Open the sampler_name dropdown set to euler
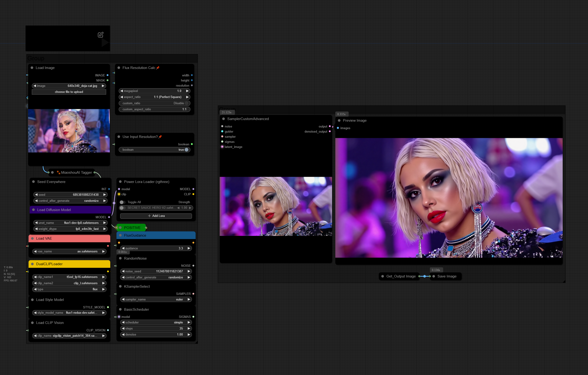The height and width of the screenshot is (375, 588). (156, 299)
